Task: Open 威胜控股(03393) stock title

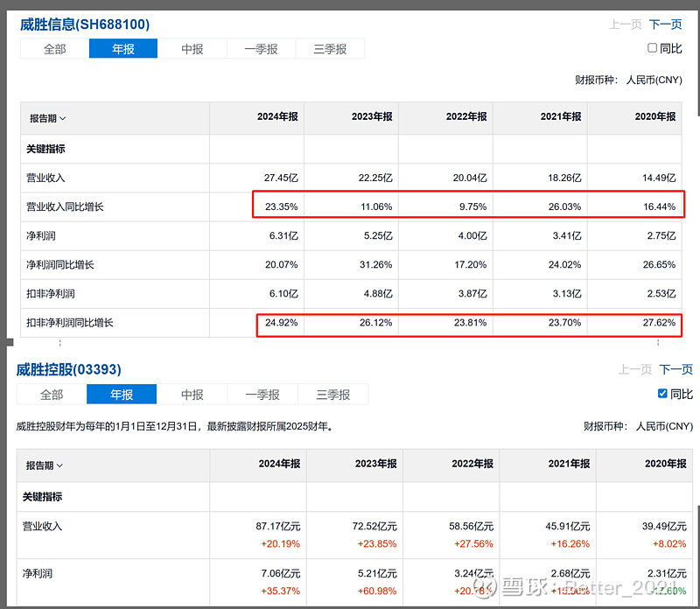Action: pos(68,369)
